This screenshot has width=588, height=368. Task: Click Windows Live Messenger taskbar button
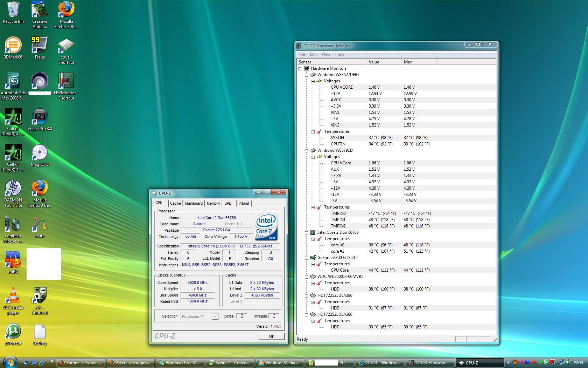coord(180,363)
